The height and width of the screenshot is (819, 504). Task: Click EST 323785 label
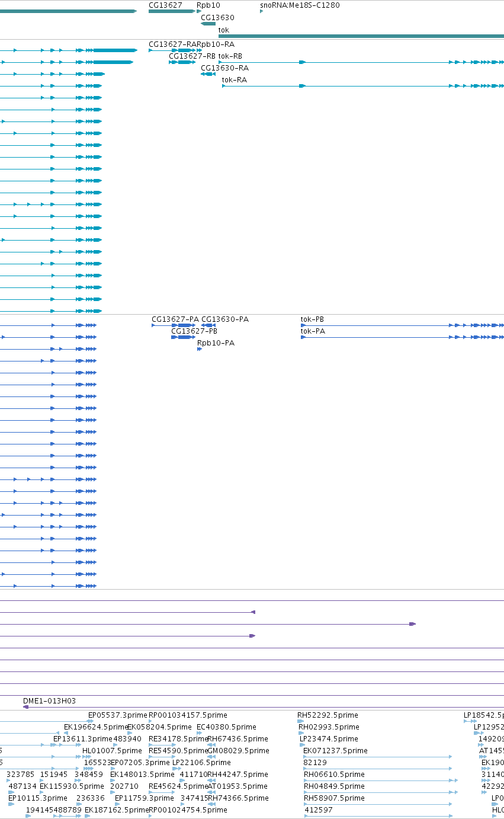(x=20, y=774)
